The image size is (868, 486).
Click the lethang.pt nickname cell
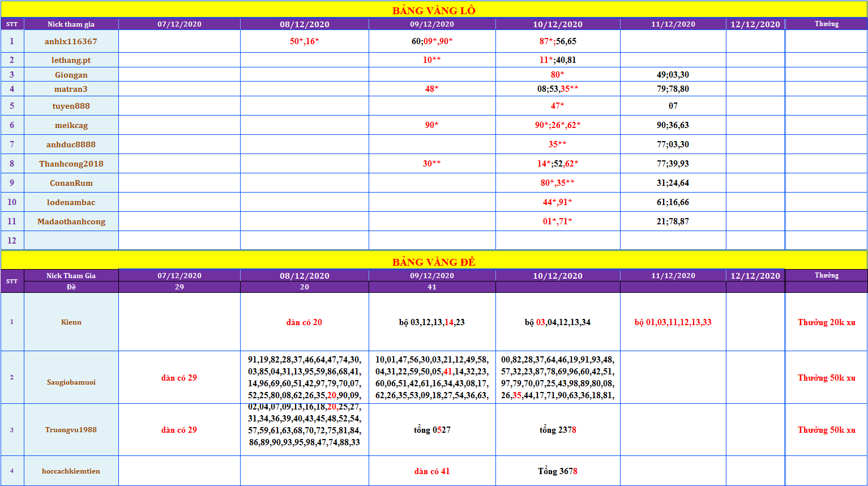71,59
